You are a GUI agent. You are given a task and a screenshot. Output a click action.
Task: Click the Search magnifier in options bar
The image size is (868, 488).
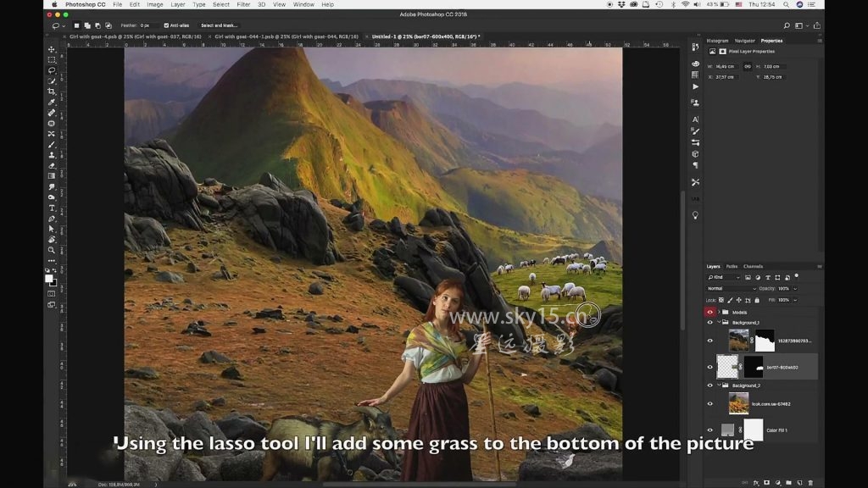tap(787, 25)
